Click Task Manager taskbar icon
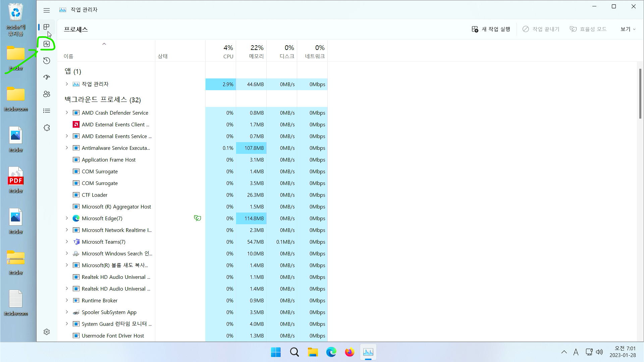Viewport: 644px width, 362px height. [x=368, y=352]
